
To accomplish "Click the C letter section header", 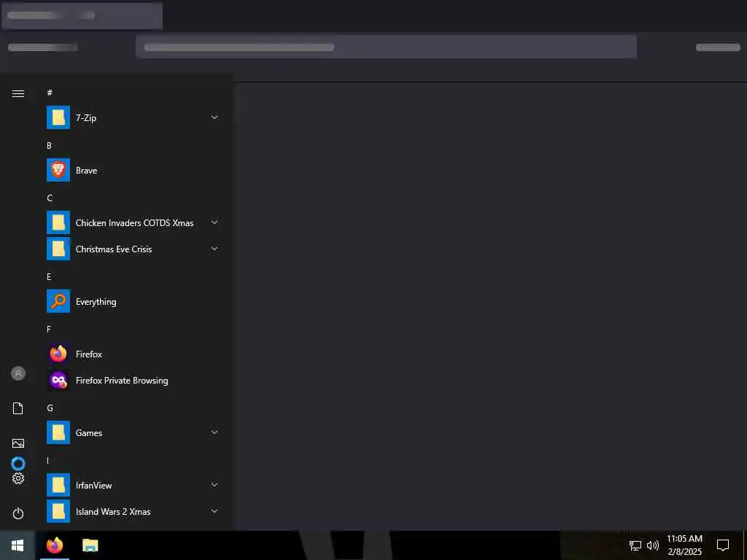I will point(50,198).
